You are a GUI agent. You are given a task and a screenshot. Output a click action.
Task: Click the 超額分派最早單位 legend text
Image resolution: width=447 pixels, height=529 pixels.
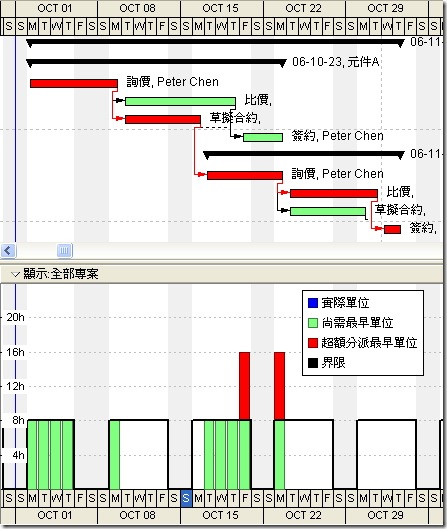[369, 343]
